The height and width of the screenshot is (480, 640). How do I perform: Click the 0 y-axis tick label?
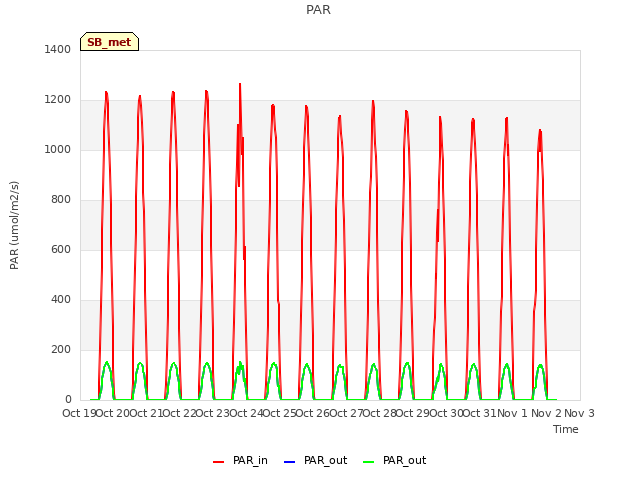tap(68, 400)
